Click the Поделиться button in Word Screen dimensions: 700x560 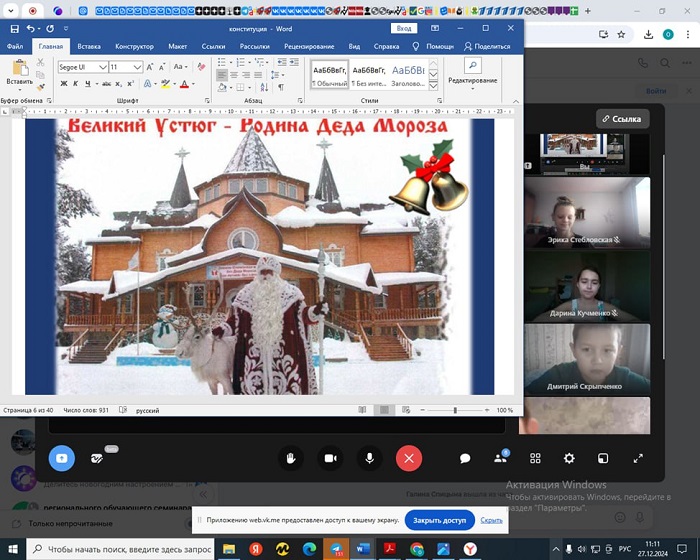487,46
